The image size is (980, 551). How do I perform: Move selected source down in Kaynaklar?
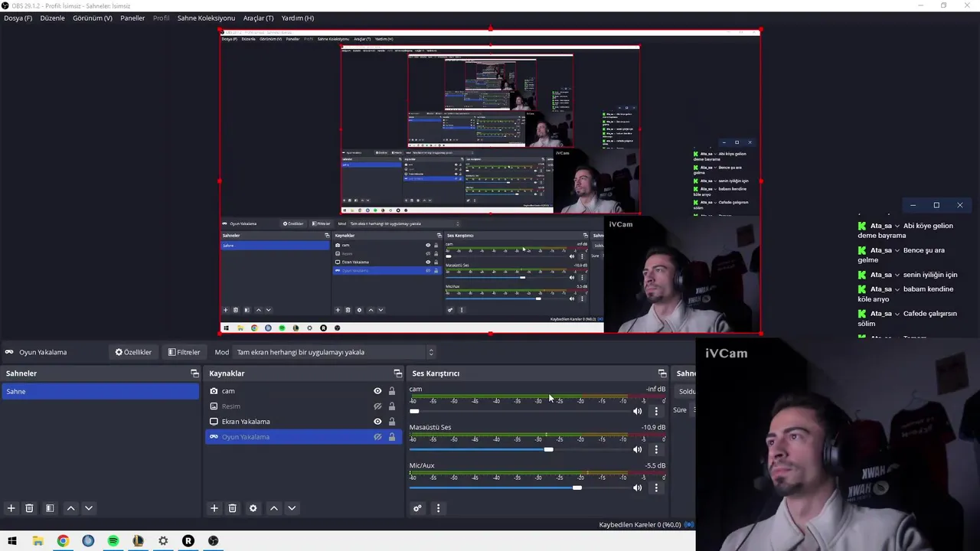pyautogui.click(x=292, y=508)
